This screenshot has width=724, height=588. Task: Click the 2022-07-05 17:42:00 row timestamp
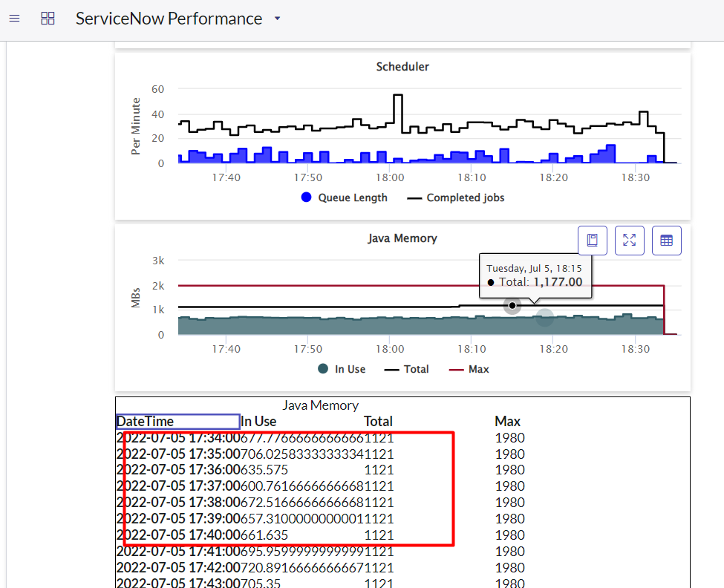(178, 568)
